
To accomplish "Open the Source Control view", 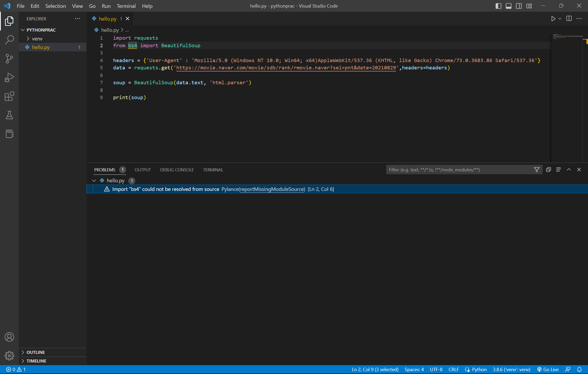I will [x=9, y=59].
